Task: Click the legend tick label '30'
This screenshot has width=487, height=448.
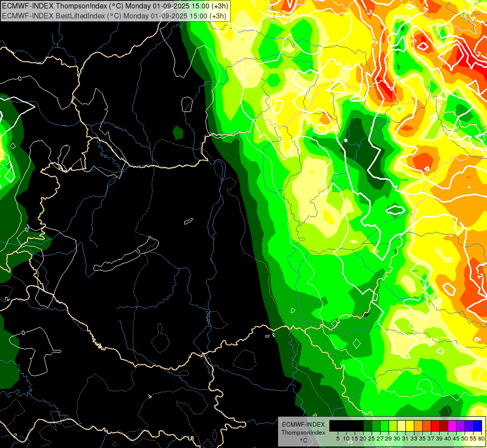Action: 397,439
